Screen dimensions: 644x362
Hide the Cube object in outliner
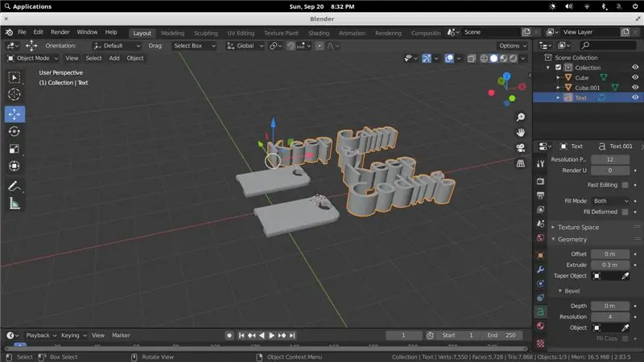[x=635, y=77]
